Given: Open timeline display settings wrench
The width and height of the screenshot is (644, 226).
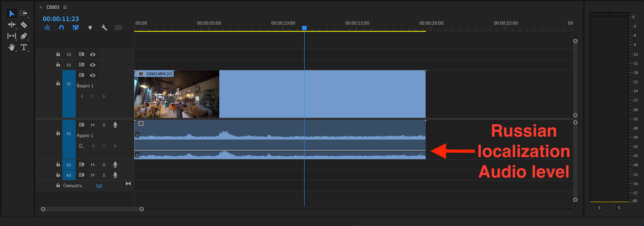Looking at the screenshot, I should coord(104,28).
